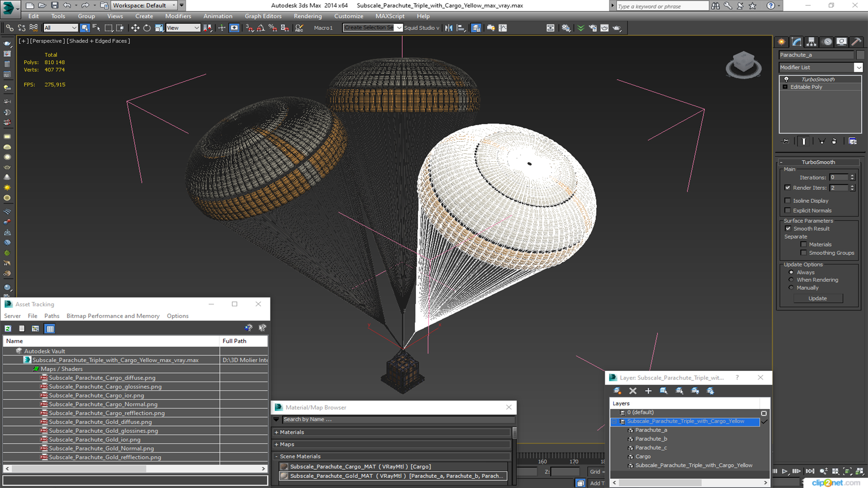The width and height of the screenshot is (868, 488).
Task: Switch to the Motion command panel
Action: click(x=827, y=42)
